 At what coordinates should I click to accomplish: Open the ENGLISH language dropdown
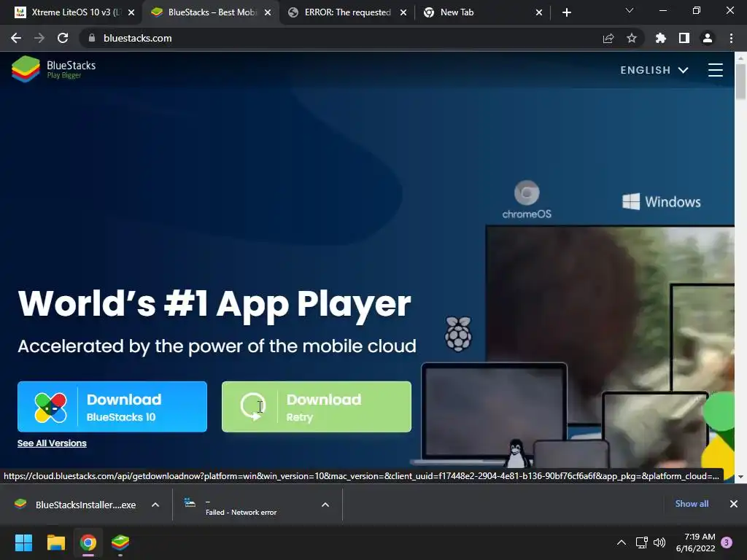[x=654, y=70]
